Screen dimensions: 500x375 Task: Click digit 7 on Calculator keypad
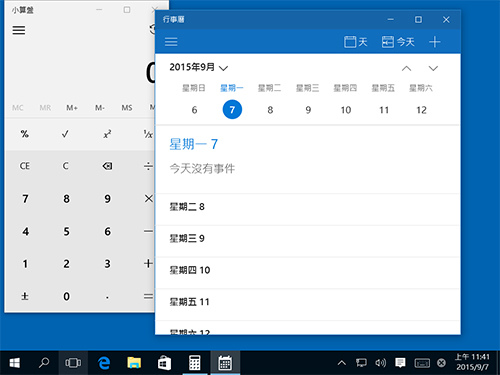tap(25, 199)
